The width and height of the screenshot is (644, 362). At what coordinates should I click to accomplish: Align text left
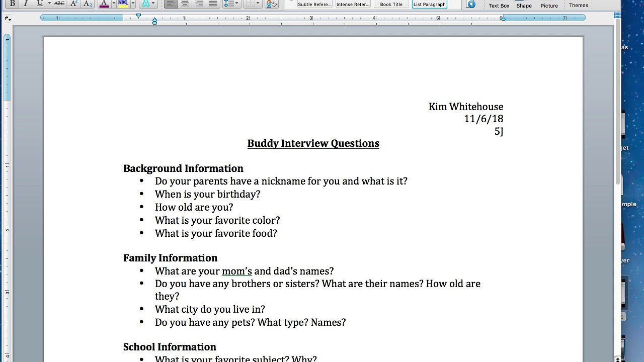171,4
